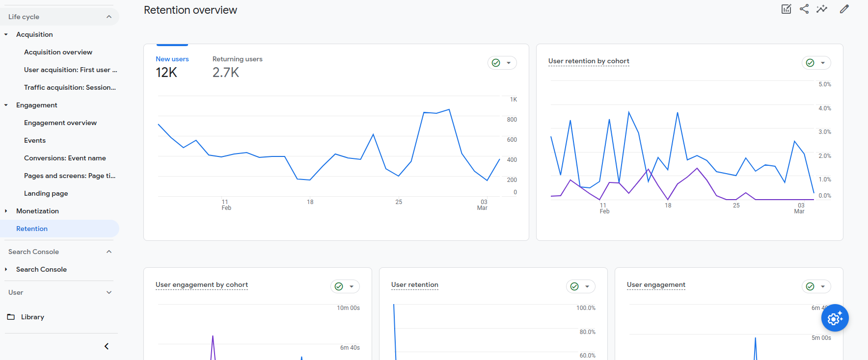Click User retention by cohort title

pos(589,61)
